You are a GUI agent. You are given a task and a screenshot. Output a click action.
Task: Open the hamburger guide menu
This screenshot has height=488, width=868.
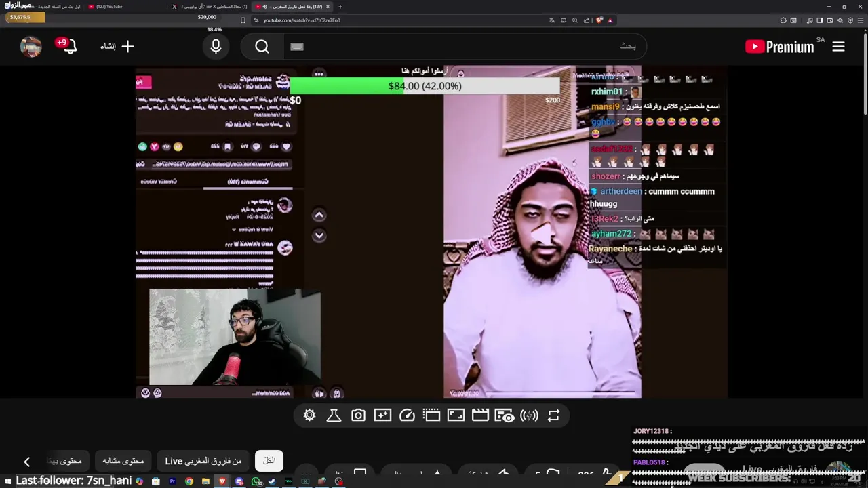[839, 46]
